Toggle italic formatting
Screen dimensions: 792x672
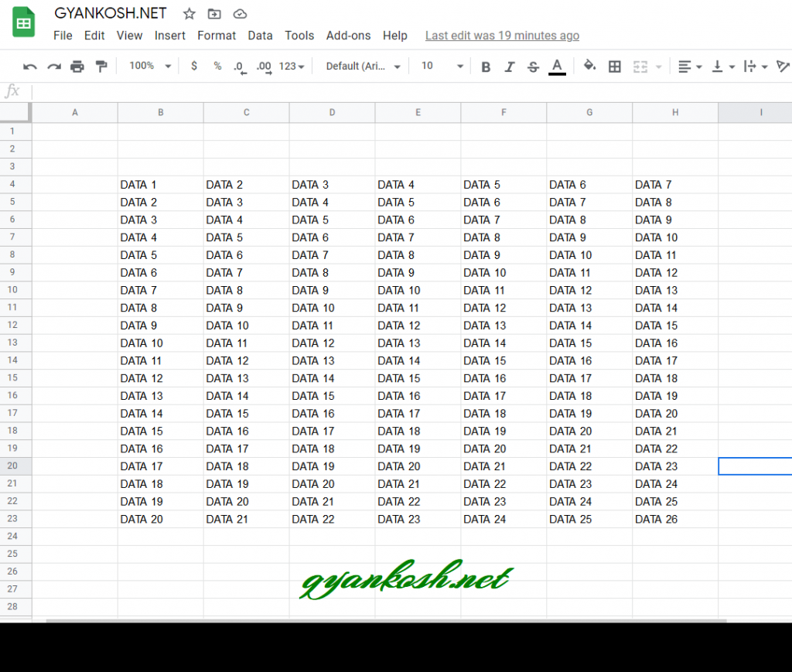tap(509, 66)
